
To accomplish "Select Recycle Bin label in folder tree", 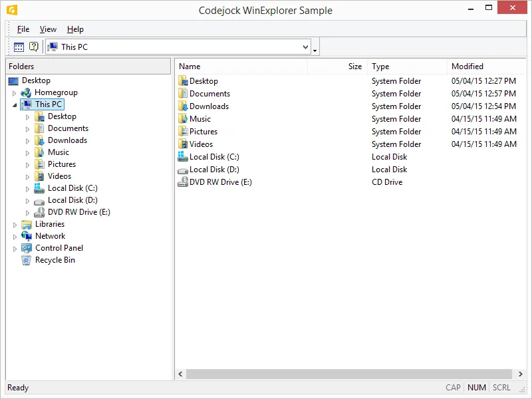I will (55, 260).
